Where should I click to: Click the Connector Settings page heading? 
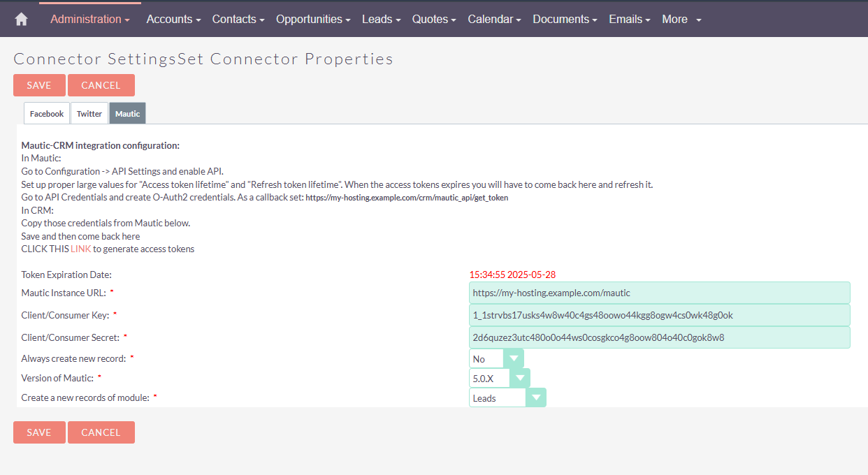(x=203, y=59)
